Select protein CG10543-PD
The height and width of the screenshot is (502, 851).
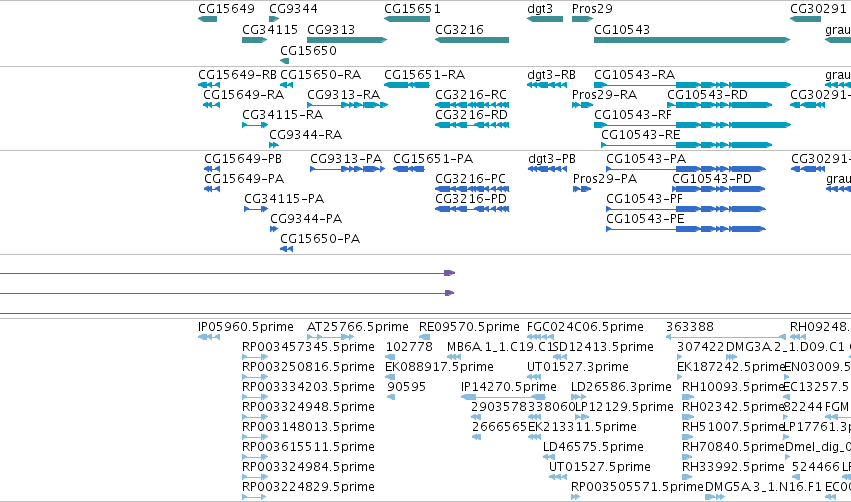pyautogui.click(x=719, y=189)
